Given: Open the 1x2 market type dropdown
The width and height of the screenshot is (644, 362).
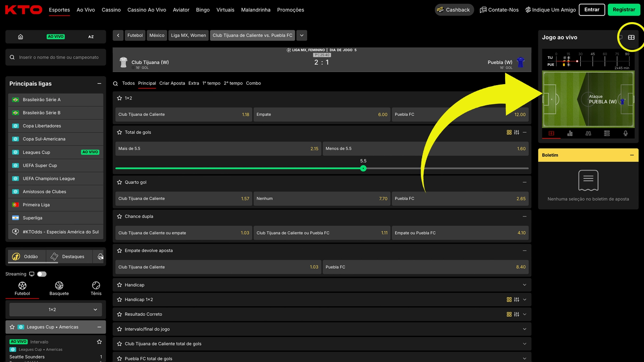Looking at the screenshot, I should pos(55,310).
